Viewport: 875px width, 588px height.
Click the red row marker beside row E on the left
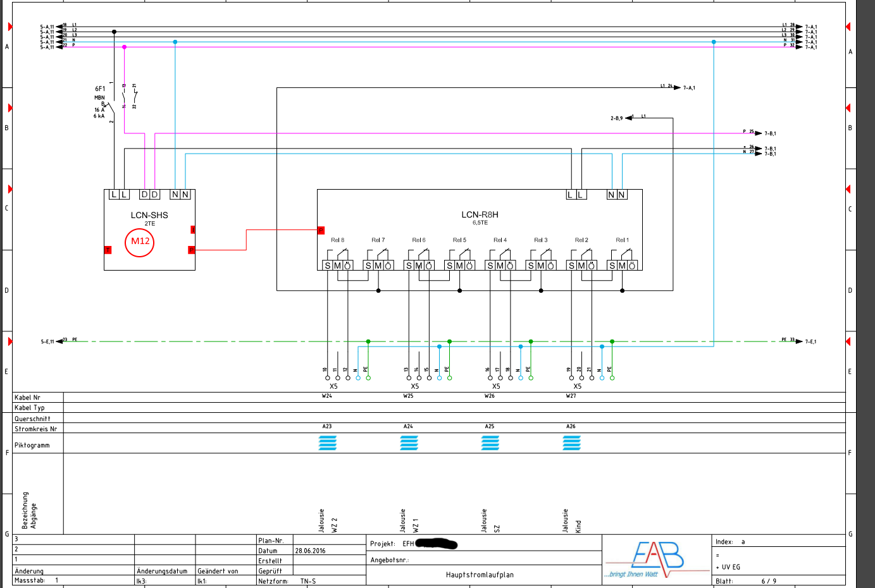pyautogui.click(x=10, y=341)
